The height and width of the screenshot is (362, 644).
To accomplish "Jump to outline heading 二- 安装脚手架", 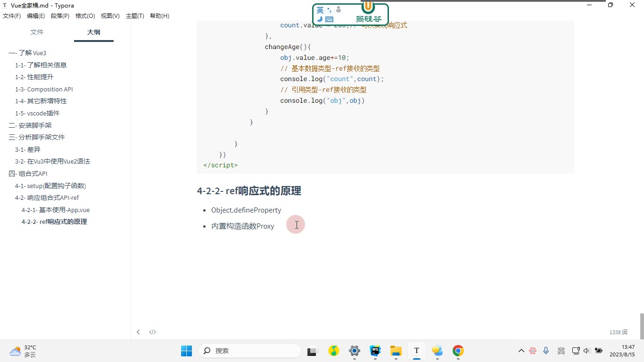I will (30, 125).
